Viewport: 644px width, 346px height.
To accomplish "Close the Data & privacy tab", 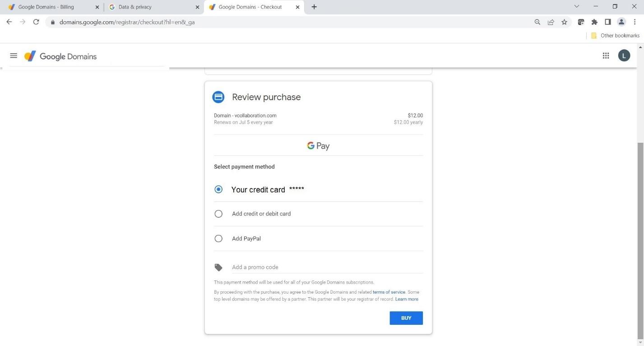I will click(197, 7).
